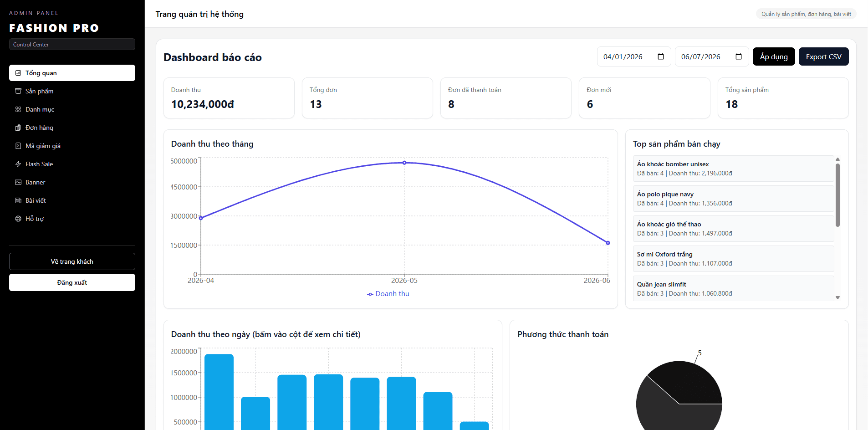This screenshot has width=868, height=430.
Task: Click the Đơn đã thanh toán 8 card
Action: (x=506, y=98)
